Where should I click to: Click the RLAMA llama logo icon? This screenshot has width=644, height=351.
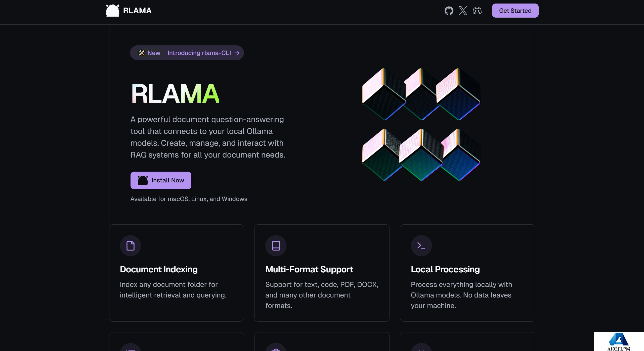(x=113, y=11)
